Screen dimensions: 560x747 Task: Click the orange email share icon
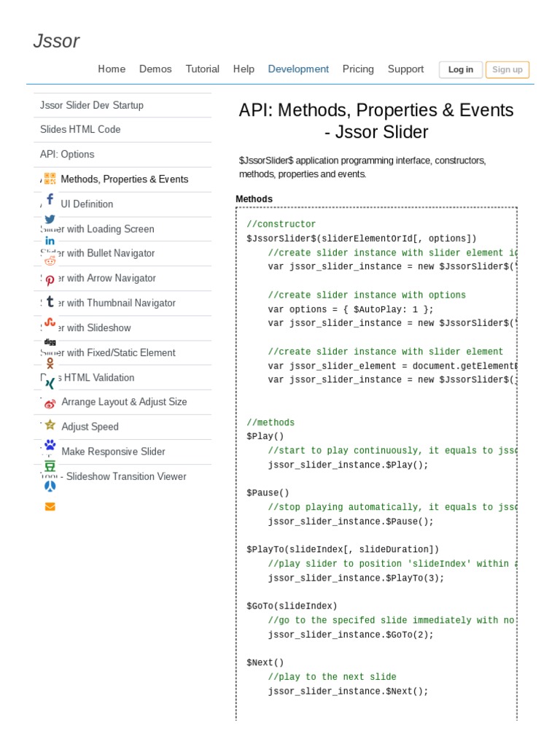50,506
